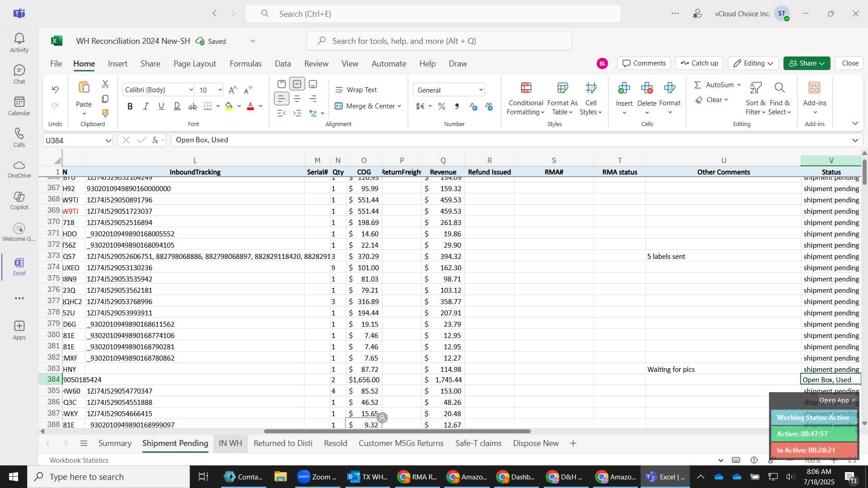Toggle align left
This screenshot has width=868, height=488.
pos(282,99)
